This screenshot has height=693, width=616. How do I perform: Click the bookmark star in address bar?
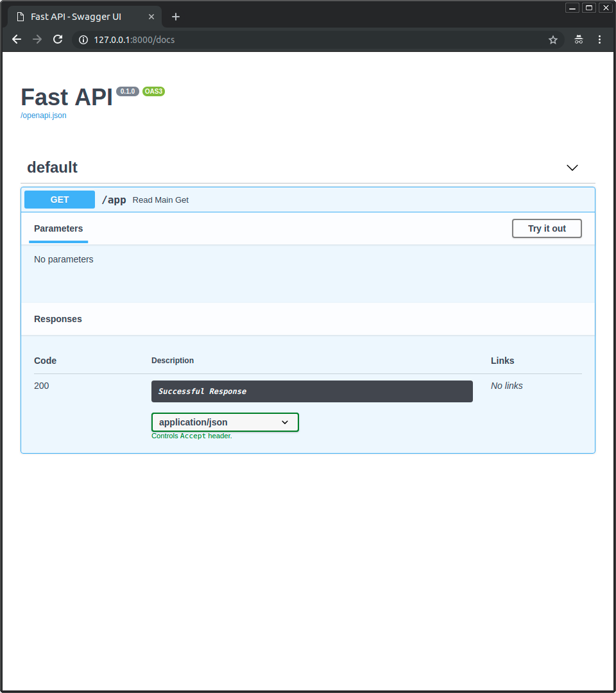tap(553, 39)
